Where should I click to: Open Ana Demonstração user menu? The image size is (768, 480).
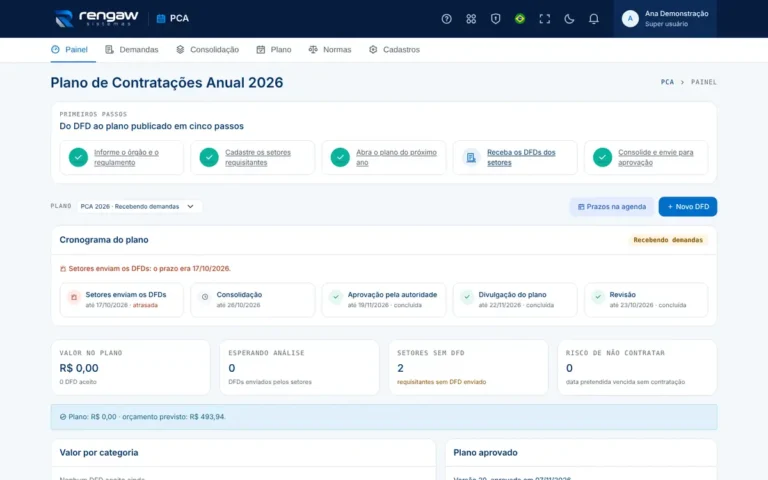(665, 19)
